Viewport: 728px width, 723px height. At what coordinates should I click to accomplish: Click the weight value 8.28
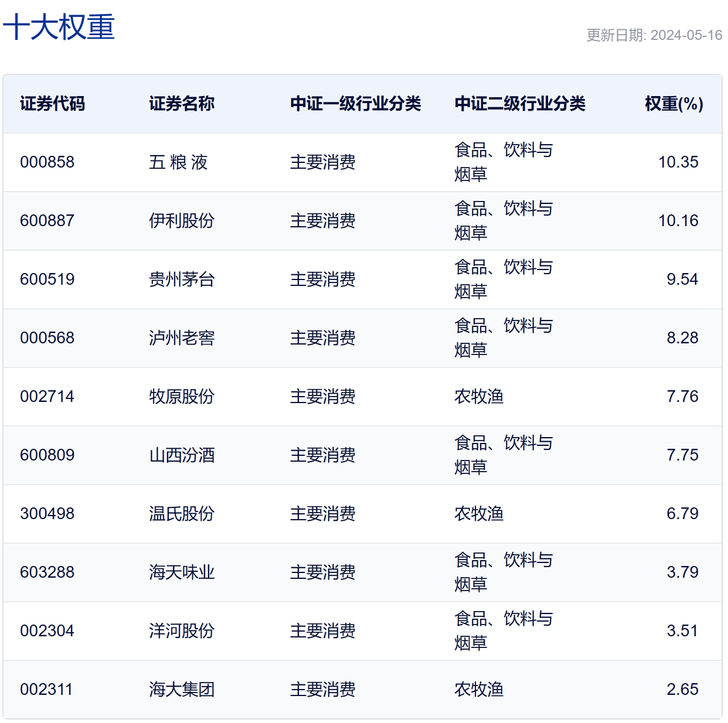pyautogui.click(x=682, y=338)
